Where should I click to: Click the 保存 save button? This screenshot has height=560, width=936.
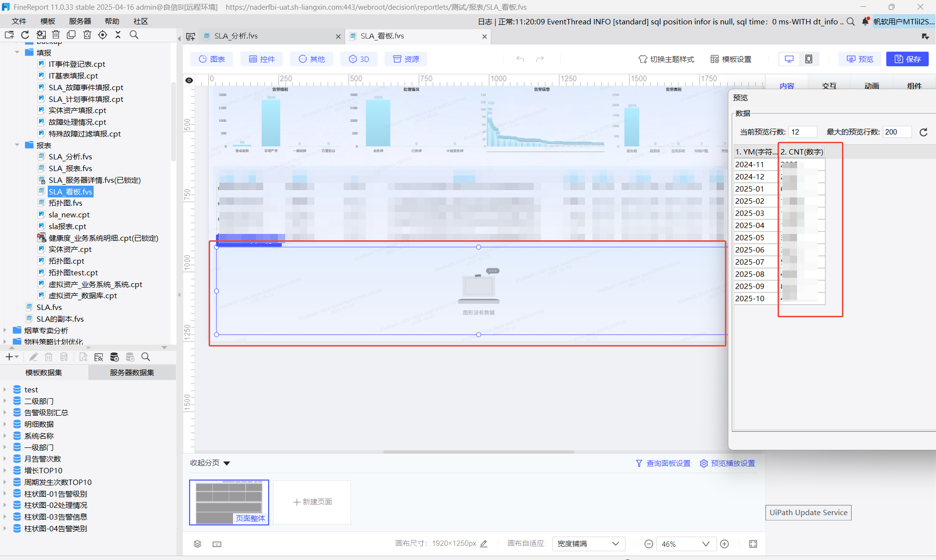[x=907, y=59]
